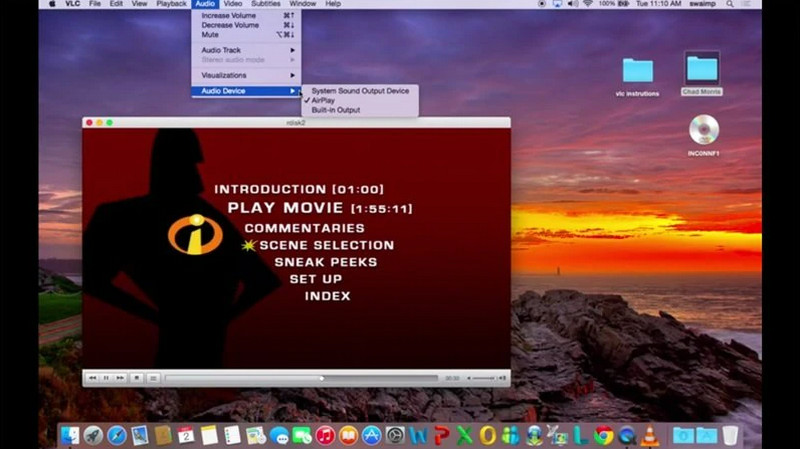Open iBooks from the dock

348,436
